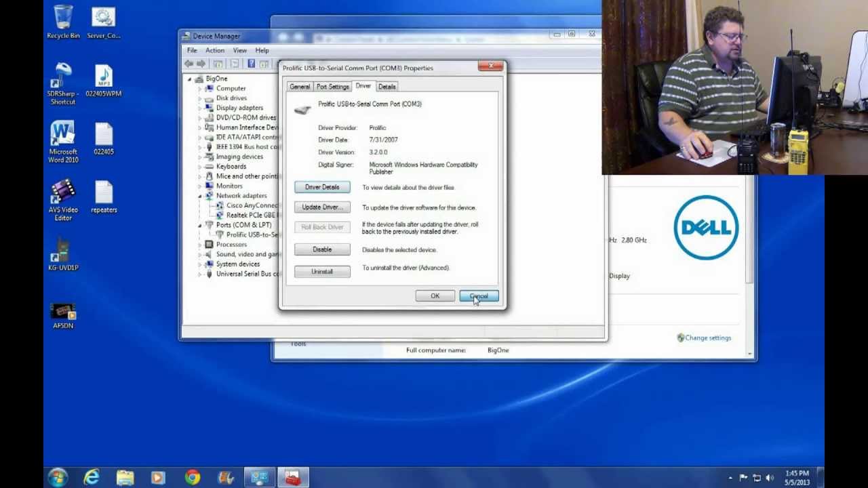Expand the Monitors node arrow
868x488 pixels.
[x=200, y=186]
